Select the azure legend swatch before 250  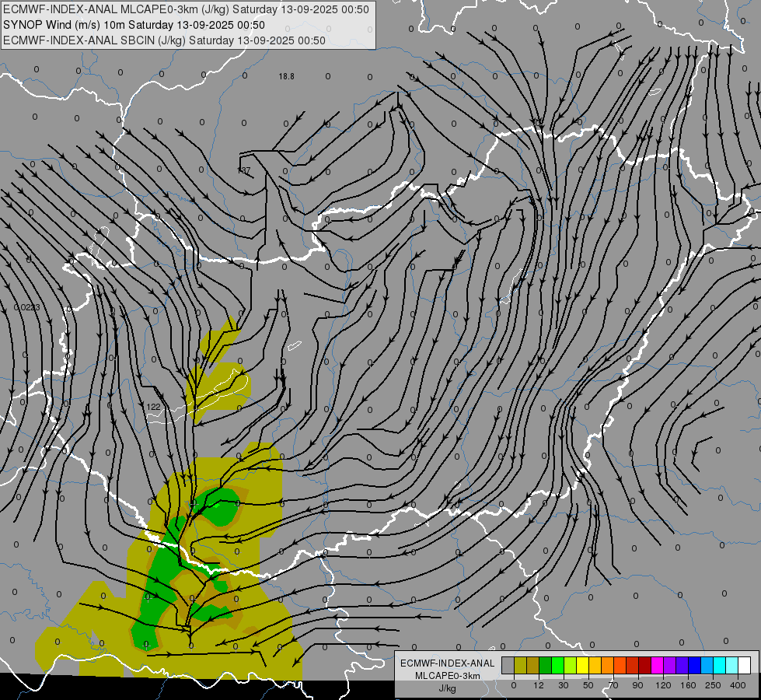[x=707, y=665]
